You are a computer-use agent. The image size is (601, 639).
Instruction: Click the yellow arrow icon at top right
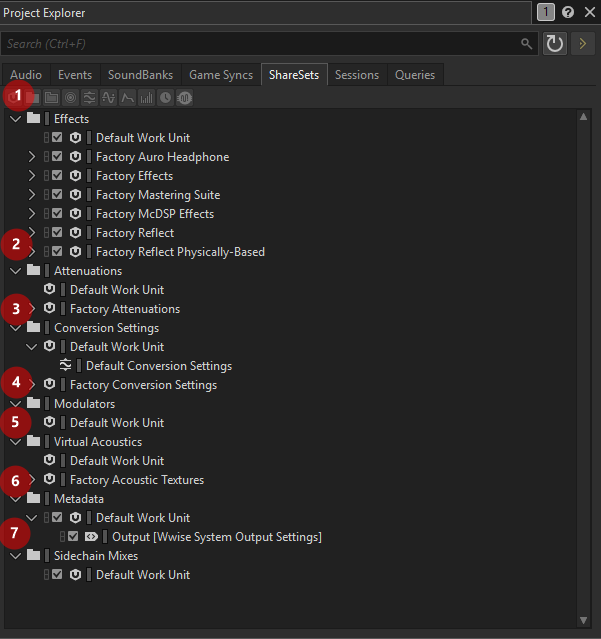pyautogui.click(x=583, y=44)
